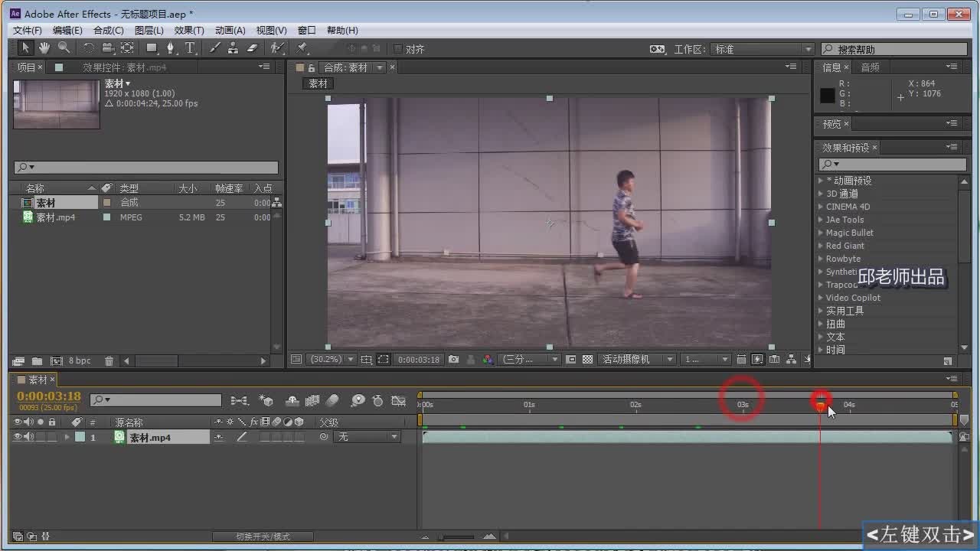Viewport: 980px width, 551px height.
Task: Open the 窗口 menu
Action: pyautogui.click(x=306, y=30)
